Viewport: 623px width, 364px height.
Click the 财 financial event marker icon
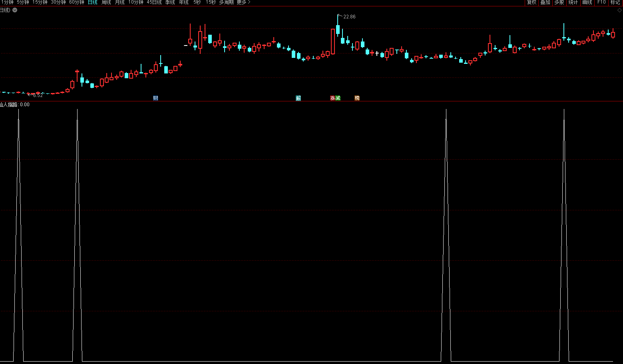[155, 98]
